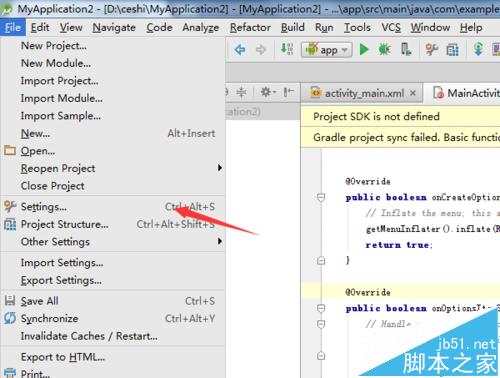
Task: Click the Make Project build icon
Action: pos(287,49)
